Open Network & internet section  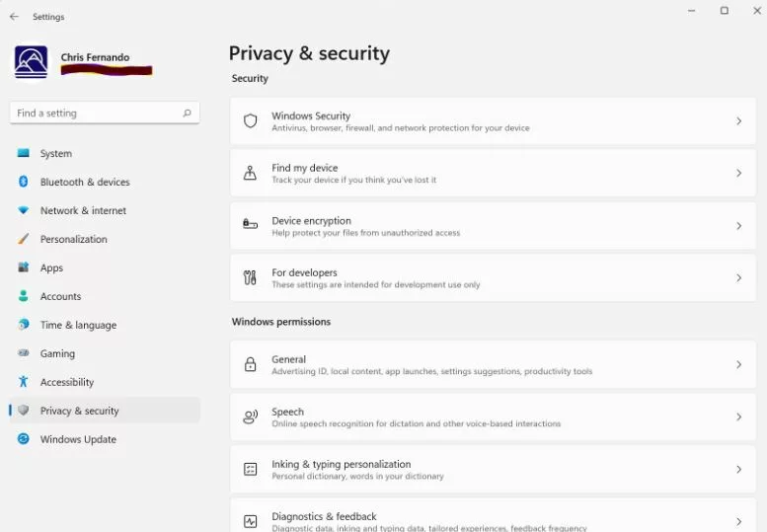coord(105,210)
